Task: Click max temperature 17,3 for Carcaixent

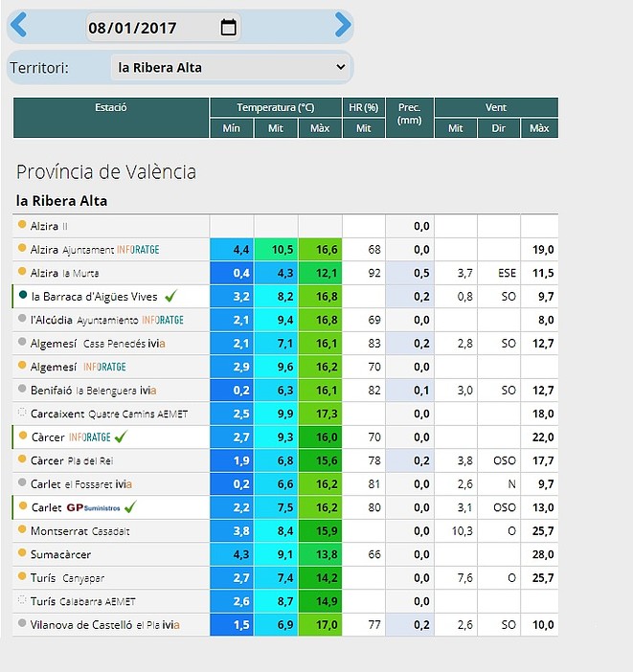Action: (320, 414)
